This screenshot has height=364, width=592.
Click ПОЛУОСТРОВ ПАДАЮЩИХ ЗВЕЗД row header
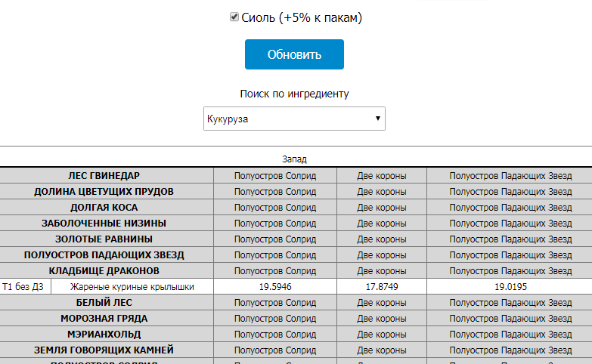(104, 255)
